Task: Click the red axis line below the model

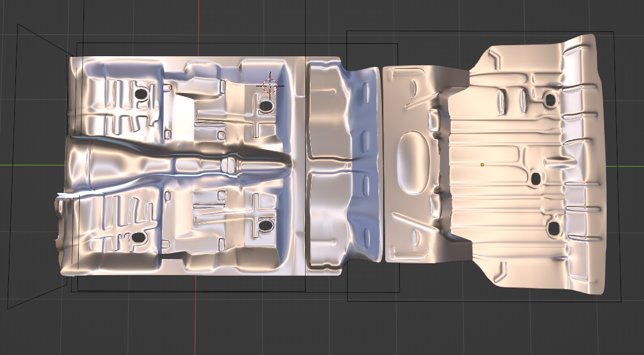Action: (196, 319)
